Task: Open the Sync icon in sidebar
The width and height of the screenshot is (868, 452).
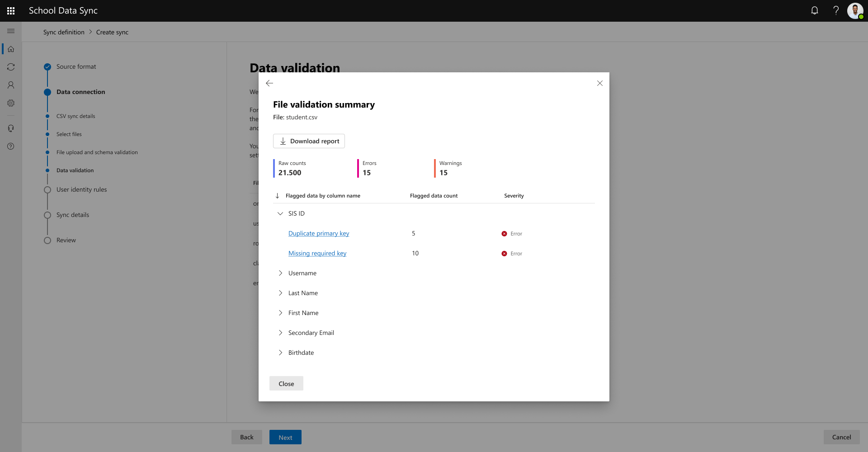Action: pos(11,67)
